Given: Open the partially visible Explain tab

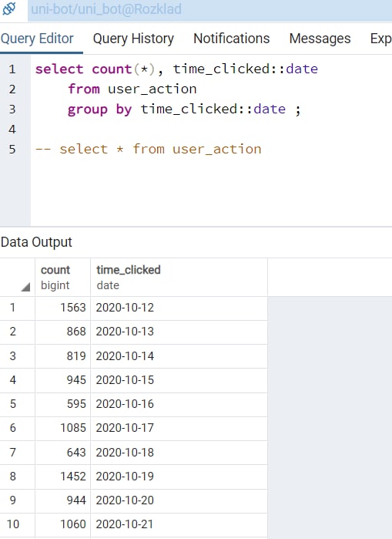Looking at the screenshot, I should pos(380,39).
